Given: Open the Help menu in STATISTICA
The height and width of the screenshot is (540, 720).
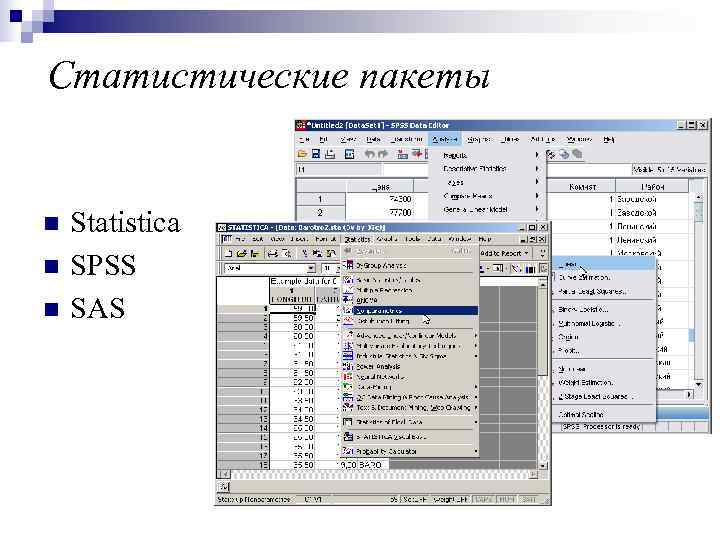Looking at the screenshot, I should coord(485,239).
